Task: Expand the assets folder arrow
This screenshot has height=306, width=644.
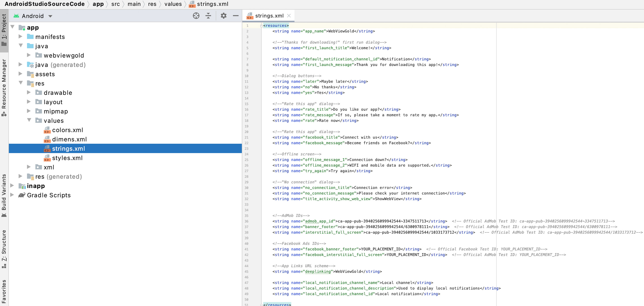Action: (x=21, y=74)
